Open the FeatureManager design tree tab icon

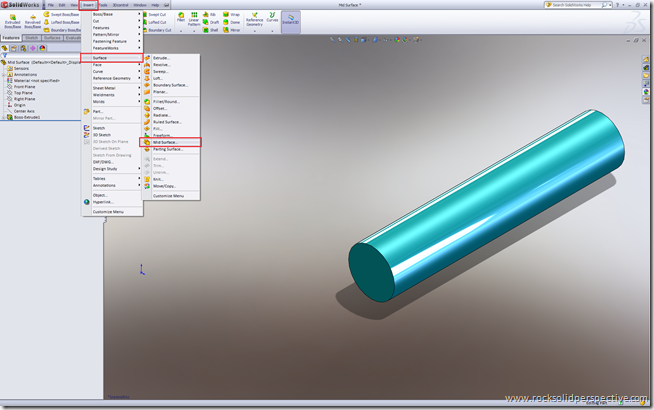coord(5,48)
